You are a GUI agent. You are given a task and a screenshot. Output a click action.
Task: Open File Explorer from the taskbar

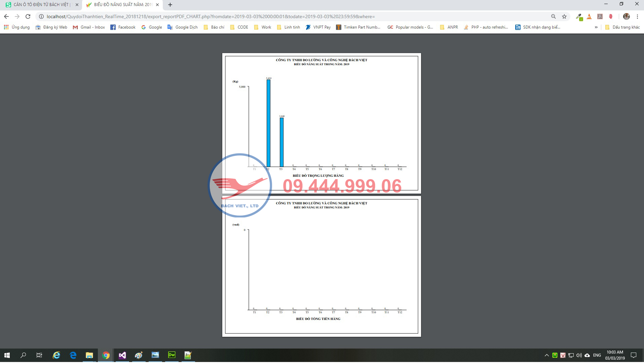tap(89, 355)
